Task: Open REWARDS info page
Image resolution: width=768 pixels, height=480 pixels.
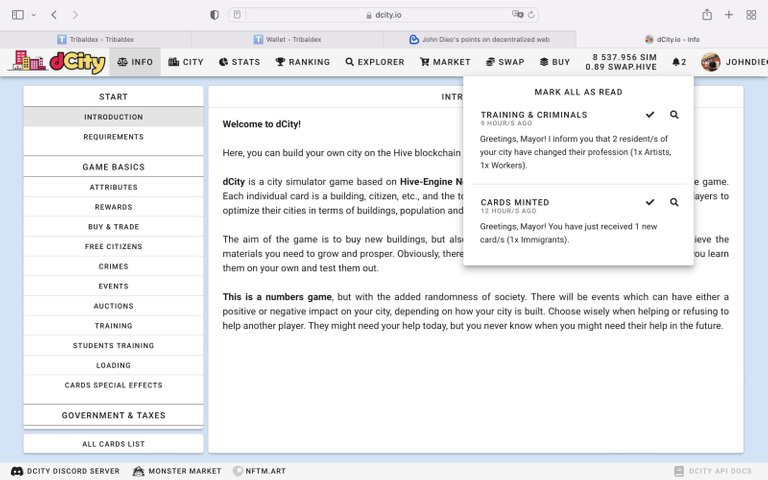Action: (114, 207)
